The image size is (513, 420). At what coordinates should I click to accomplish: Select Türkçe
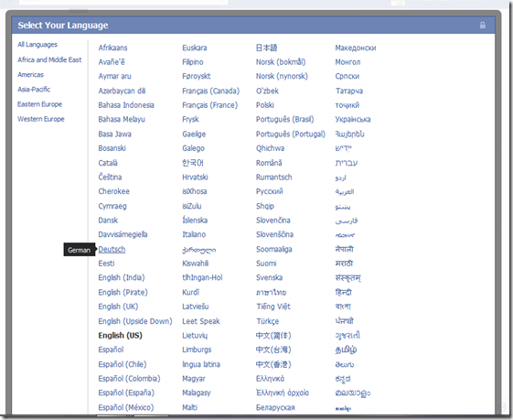tap(267, 321)
